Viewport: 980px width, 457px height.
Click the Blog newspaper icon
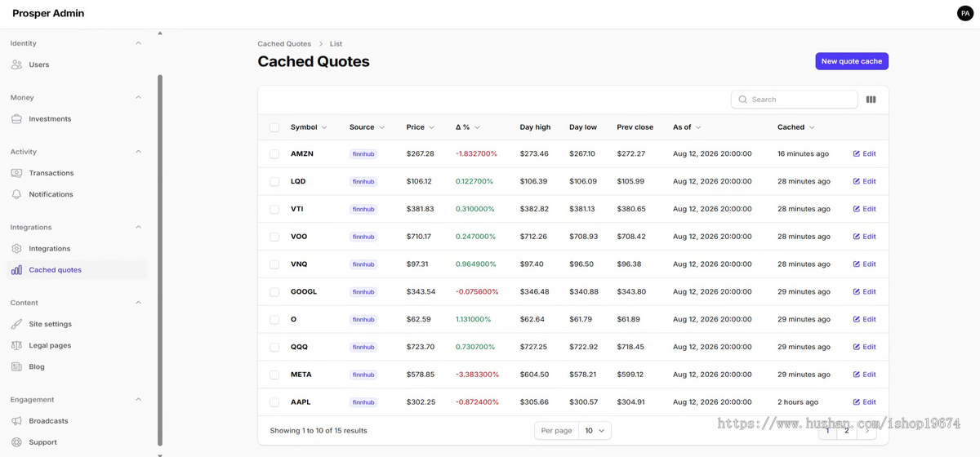point(16,366)
